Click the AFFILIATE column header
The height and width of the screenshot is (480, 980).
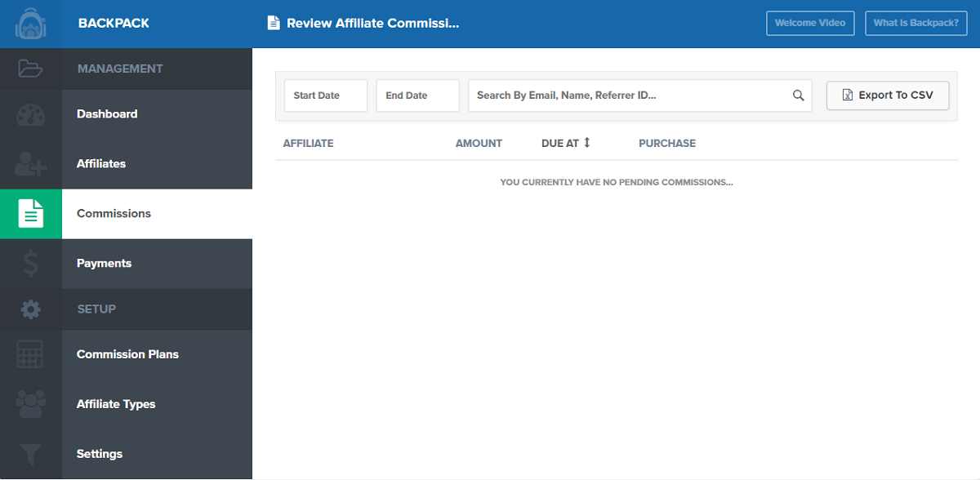click(x=309, y=143)
